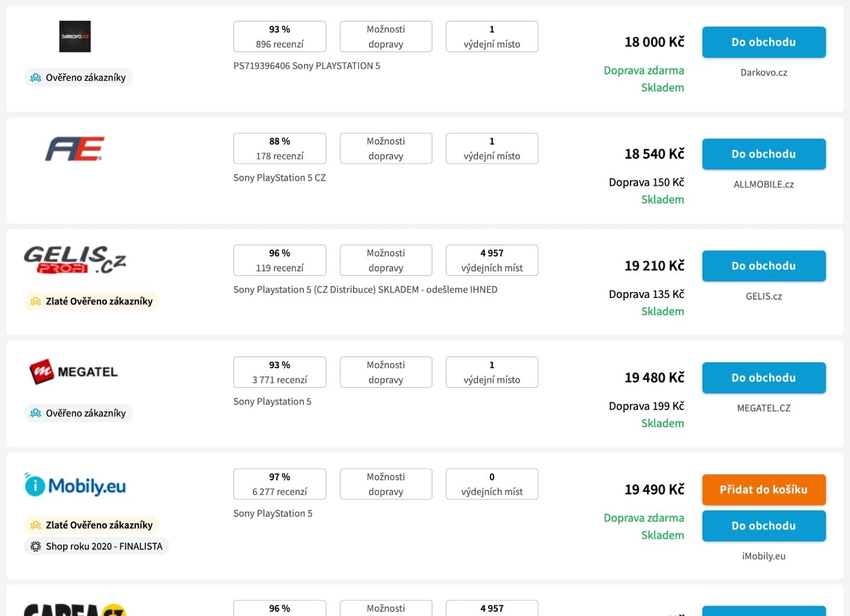Click 'Doprava zdarma' under 18 000 Kč
The image size is (850, 616).
[x=644, y=70]
